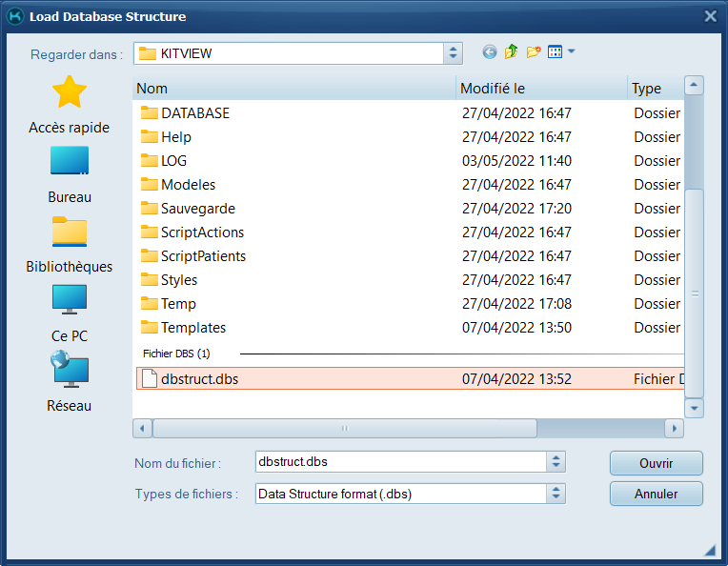This screenshot has width=728, height=566.
Task: Create a new folder
Action: tap(534, 52)
